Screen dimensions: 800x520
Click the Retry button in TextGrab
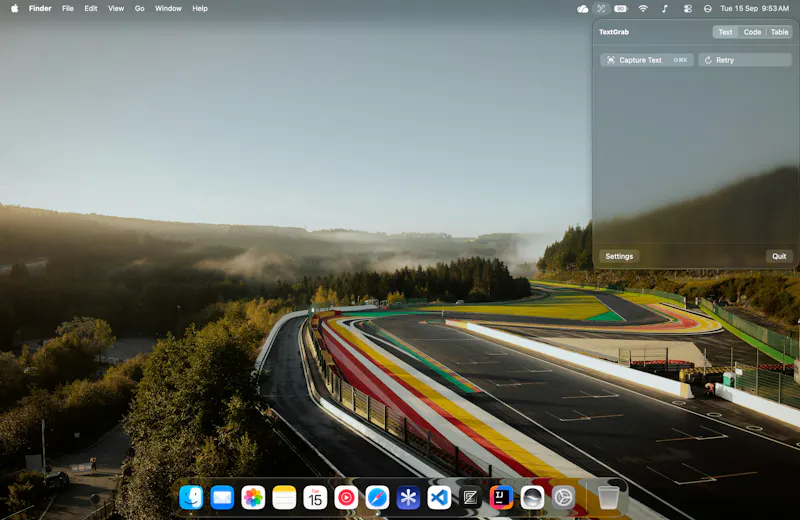point(745,60)
